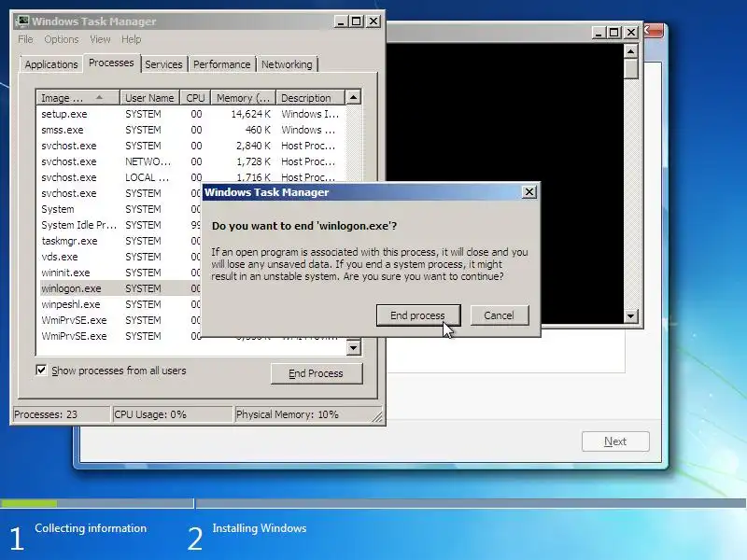The width and height of the screenshot is (747, 560).
Task: Select winlogon.exe process row
Action: (x=120, y=288)
